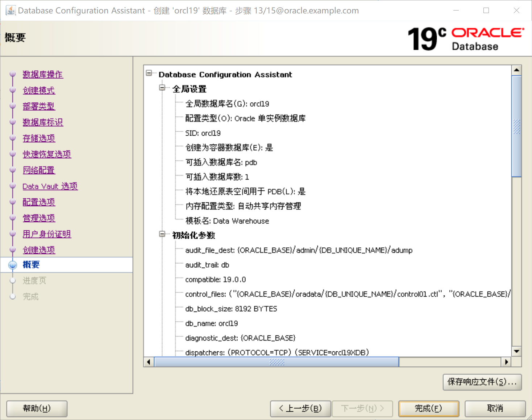This screenshot has width=532, height=420.
Task: Jump to the 部署类型 step
Action: tap(39, 106)
